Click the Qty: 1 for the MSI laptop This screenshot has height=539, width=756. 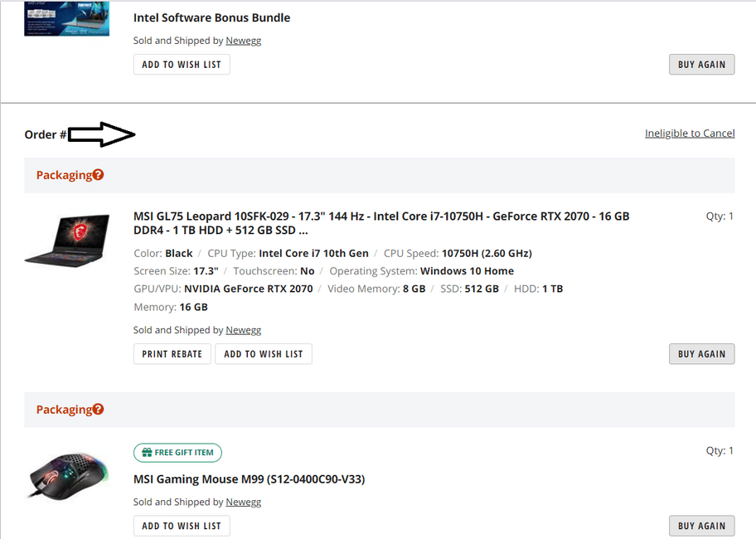coord(720,216)
